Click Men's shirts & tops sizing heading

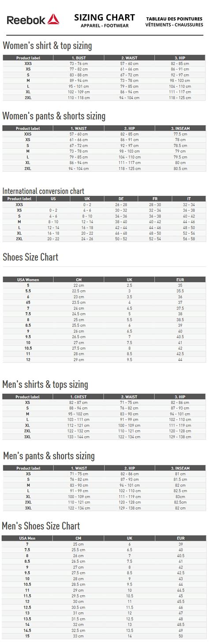(45, 384)
